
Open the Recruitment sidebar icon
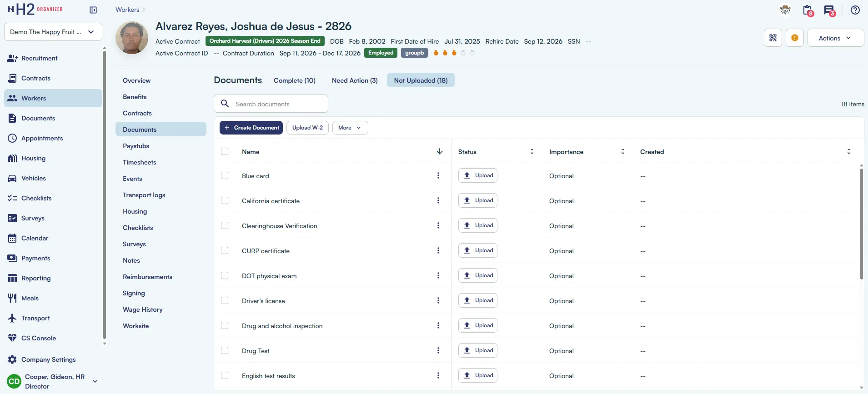point(12,58)
